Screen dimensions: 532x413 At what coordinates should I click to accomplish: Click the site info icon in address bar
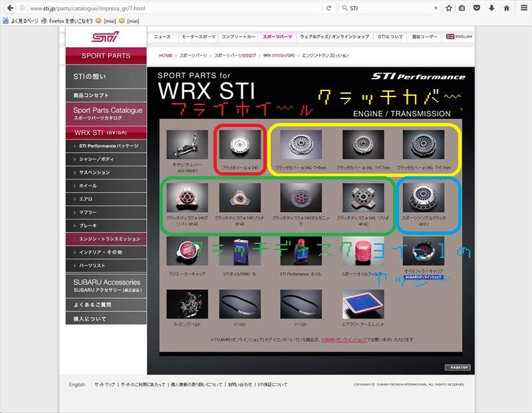click(22, 8)
